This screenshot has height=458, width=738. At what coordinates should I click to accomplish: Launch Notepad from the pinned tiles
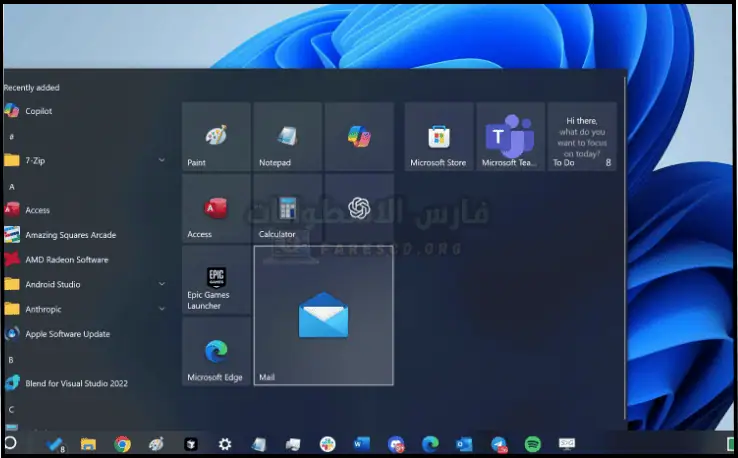point(288,137)
